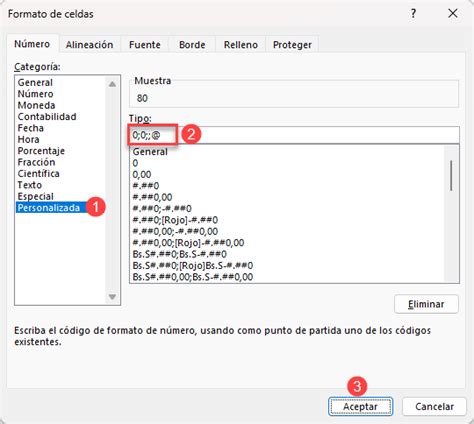Click the Cancelar button
The height and width of the screenshot is (424, 474).
click(x=434, y=406)
